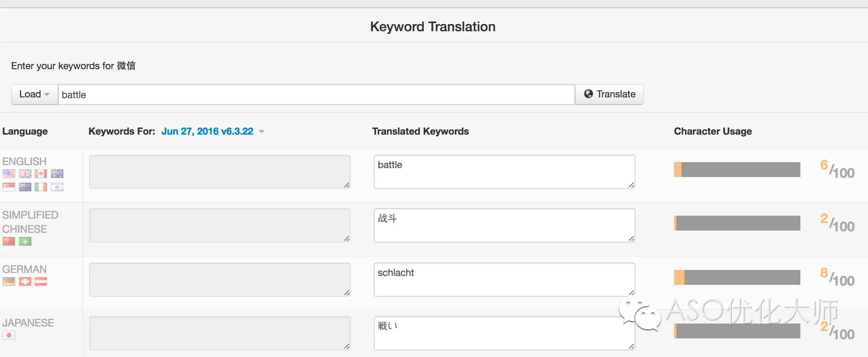Screen dimensions: 868x357
Task: Click the keyword input field containing battle
Action: (x=316, y=95)
